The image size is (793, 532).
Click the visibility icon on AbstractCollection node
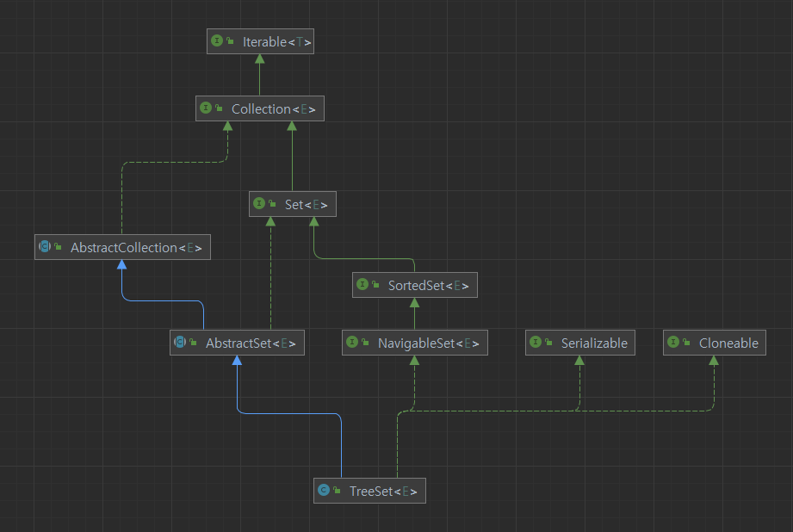(59, 246)
